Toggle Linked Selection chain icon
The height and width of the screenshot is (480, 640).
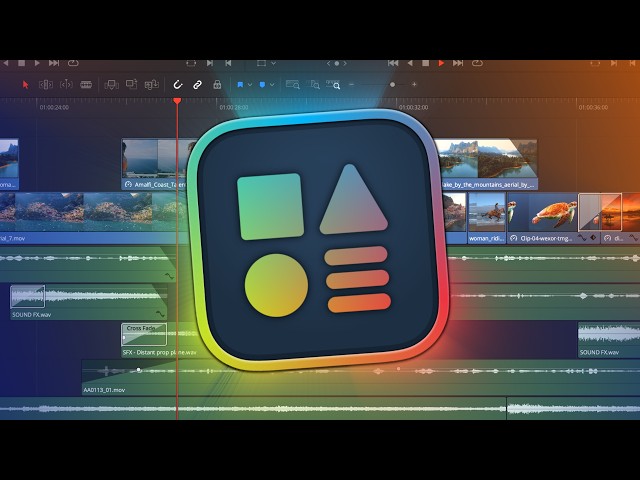(197, 84)
